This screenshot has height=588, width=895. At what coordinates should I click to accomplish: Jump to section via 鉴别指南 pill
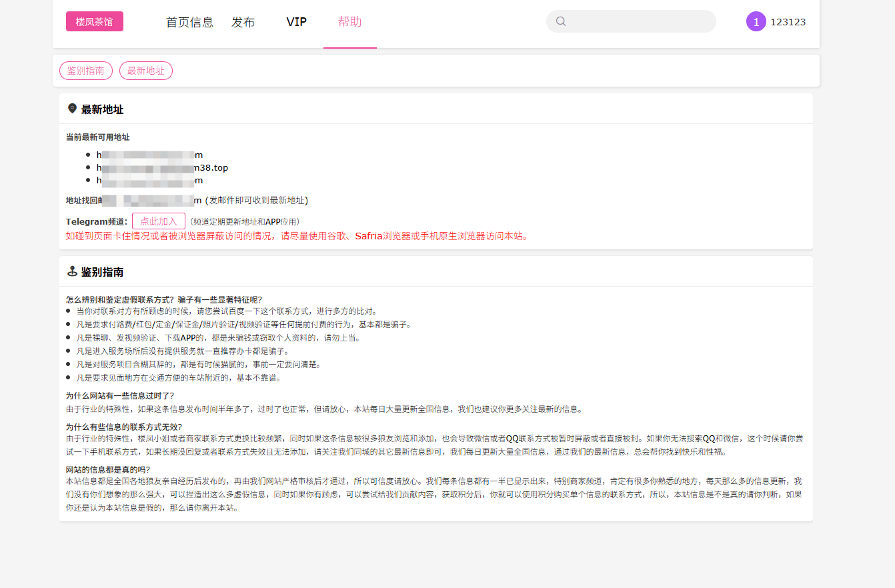[86, 71]
